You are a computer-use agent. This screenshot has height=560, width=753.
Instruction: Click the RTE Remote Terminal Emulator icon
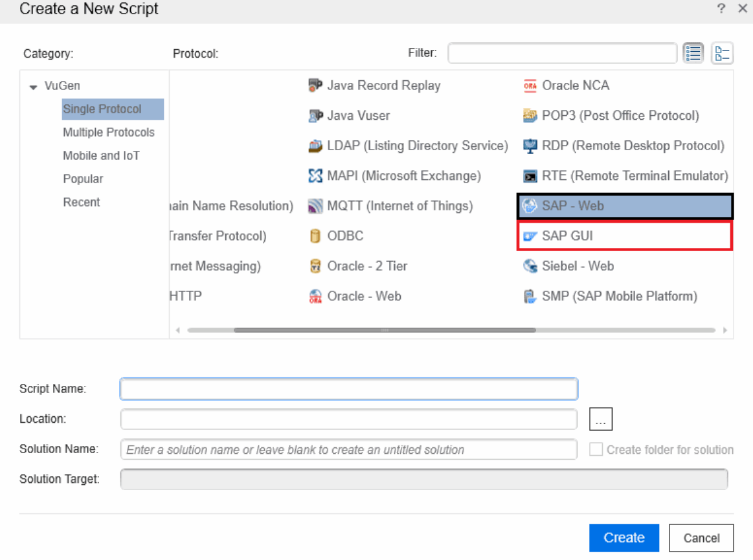[x=530, y=176]
